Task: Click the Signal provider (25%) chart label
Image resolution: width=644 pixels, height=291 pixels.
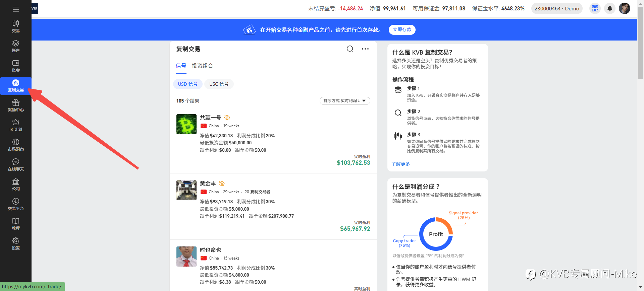Action: coord(464,215)
